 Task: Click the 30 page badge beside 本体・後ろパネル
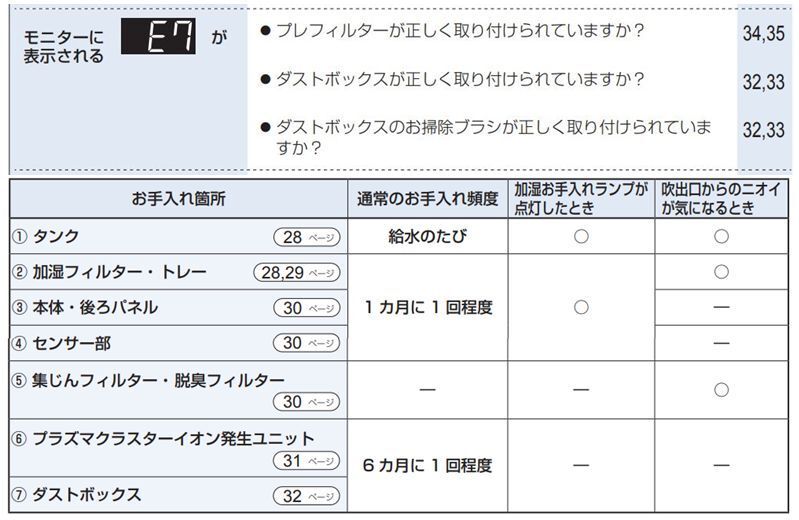tap(306, 308)
